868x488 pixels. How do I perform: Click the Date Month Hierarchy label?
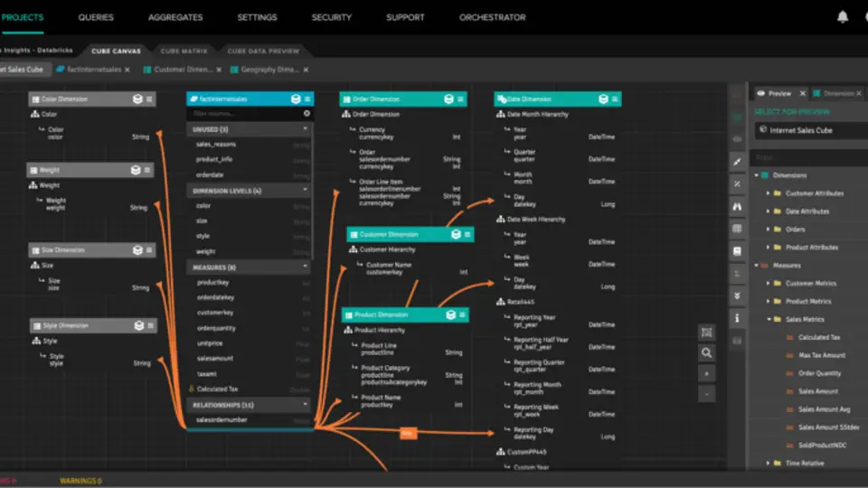pyautogui.click(x=537, y=115)
